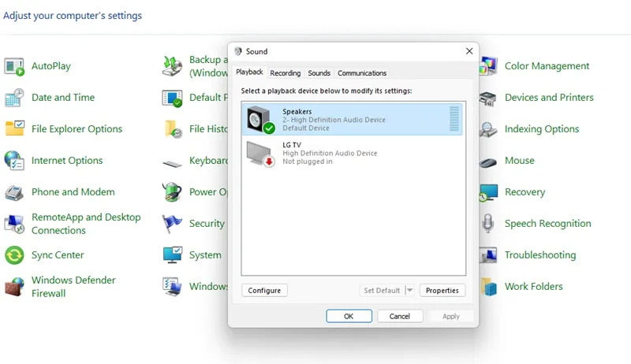Screen dimensions: 631x364
Task: Open the Power Options battery icon
Action: [x=172, y=191]
